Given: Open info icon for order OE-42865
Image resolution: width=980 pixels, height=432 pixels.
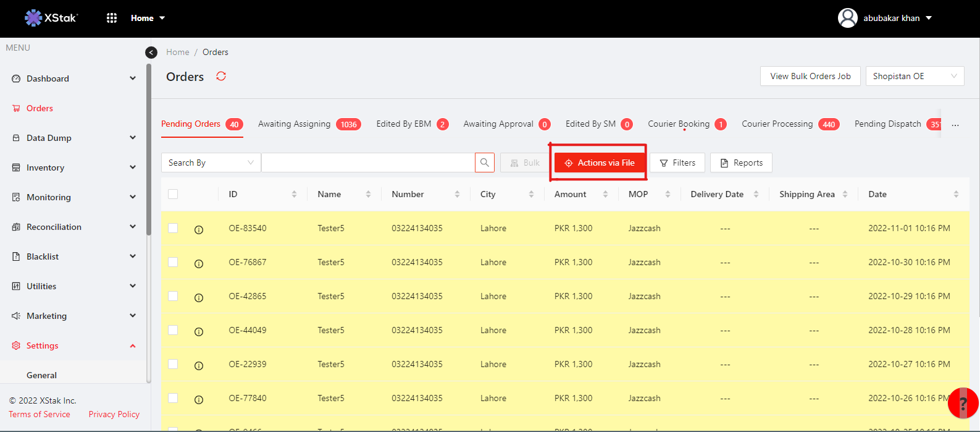Looking at the screenshot, I should 199,297.
